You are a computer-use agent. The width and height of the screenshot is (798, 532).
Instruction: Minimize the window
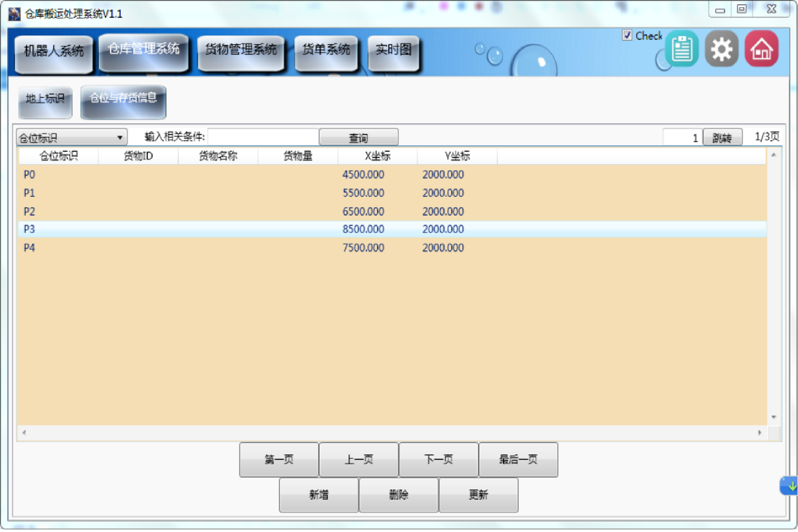pyautogui.click(x=720, y=9)
